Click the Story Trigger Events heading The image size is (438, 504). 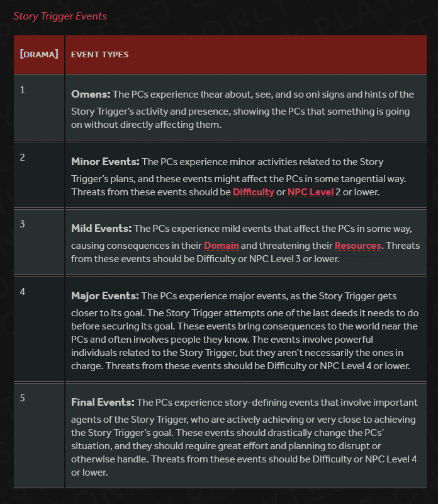pyautogui.click(x=60, y=16)
